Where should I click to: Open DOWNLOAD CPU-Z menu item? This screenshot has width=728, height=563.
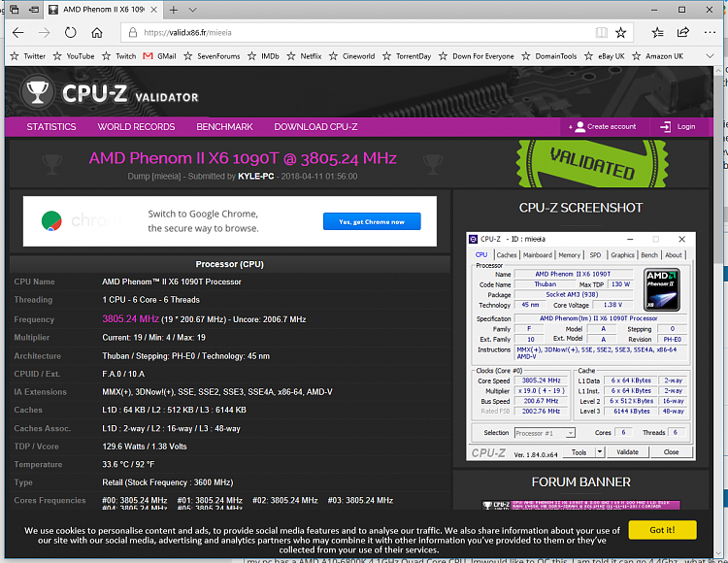click(315, 127)
